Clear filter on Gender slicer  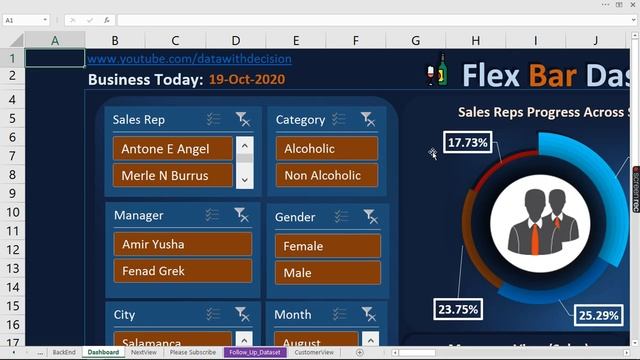click(371, 216)
